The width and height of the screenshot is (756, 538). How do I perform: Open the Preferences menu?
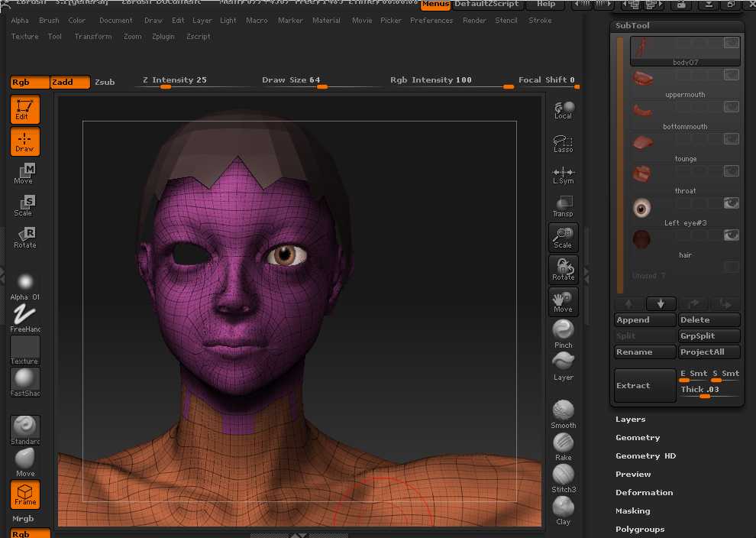tap(431, 21)
